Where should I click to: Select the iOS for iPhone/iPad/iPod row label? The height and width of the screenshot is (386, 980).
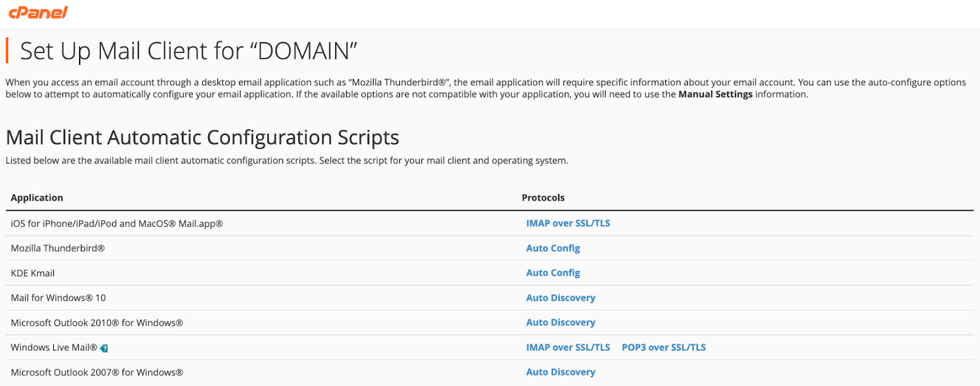coord(116,224)
